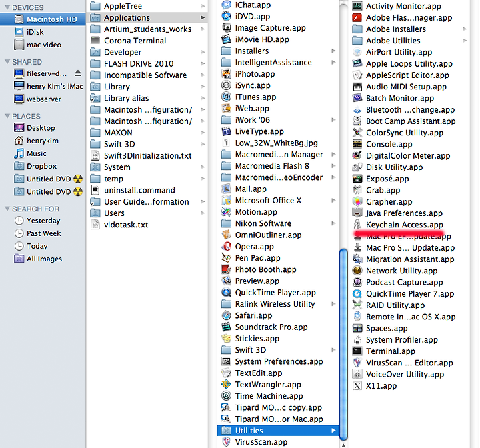Expand the Microsoft Office X arrow
Screen dimensions: 480x448
coord(334,200)
